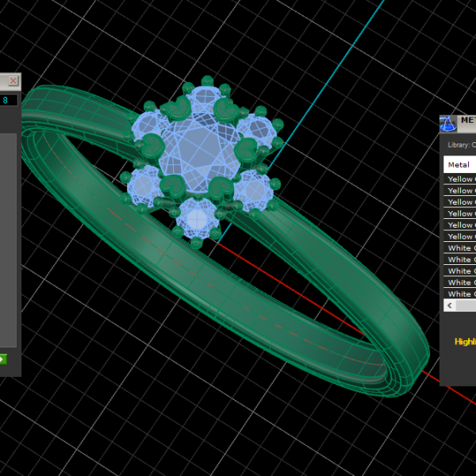476x476 pixels.
Task: Select the third Yellow metal entry
Action: coord(460,202)
